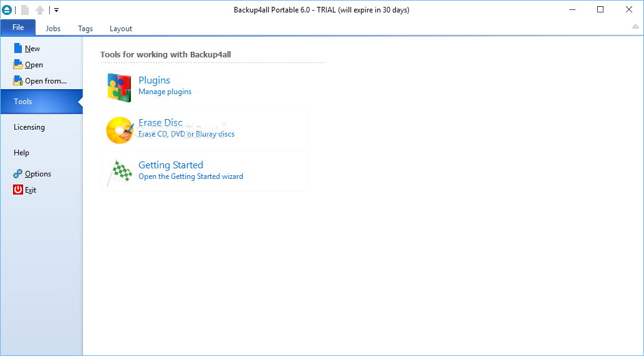Choose Open in the File menu
The height and width of the screenshot is (356, 644).
click(x=34, y=65)
